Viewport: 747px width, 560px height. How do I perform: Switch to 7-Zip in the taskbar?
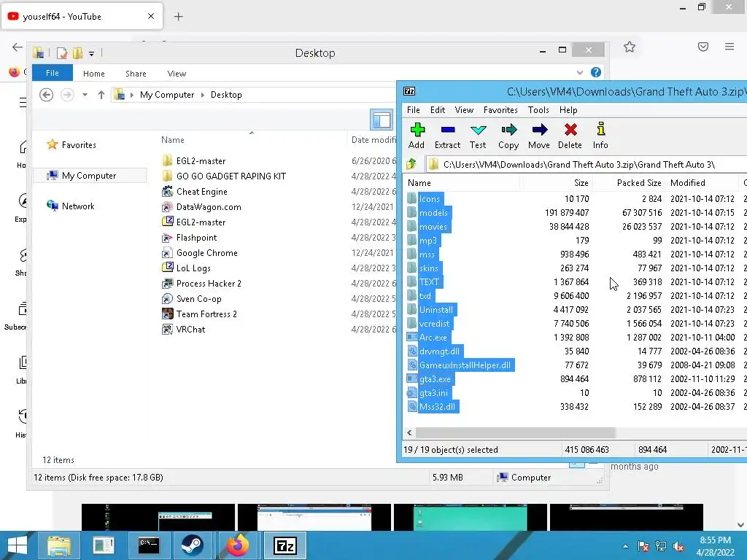285,545
